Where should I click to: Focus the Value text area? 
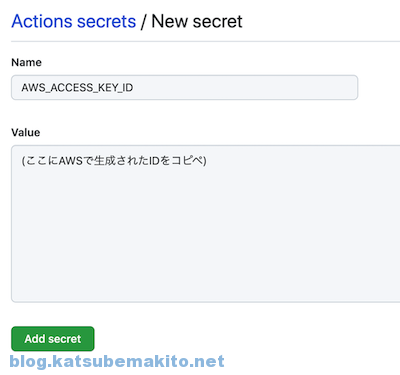point(206,224)
